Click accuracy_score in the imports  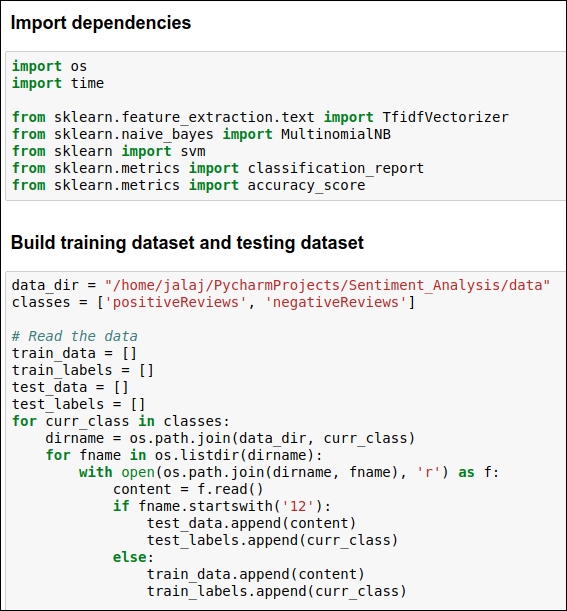(306, 185)
